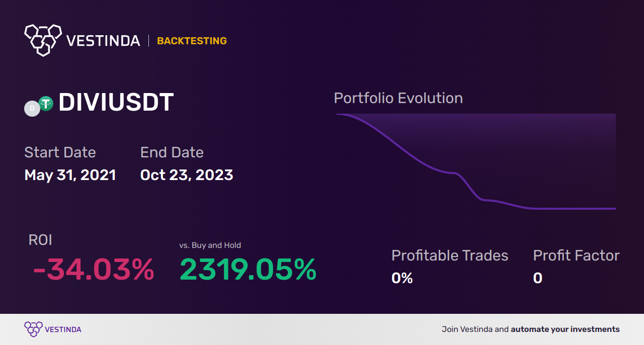644x345 pixels.
Task: Click the gray DIVI coin icon
Action: (32, 108)
